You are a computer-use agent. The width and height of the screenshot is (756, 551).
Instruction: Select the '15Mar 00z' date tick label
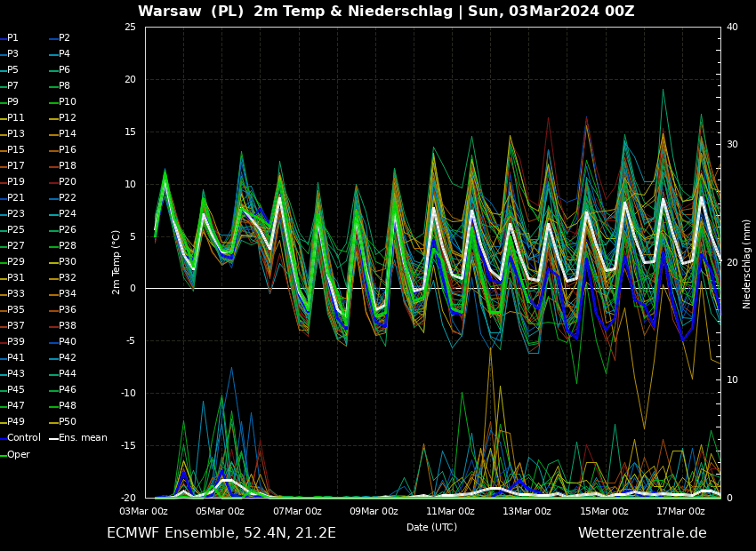(604, 512)
